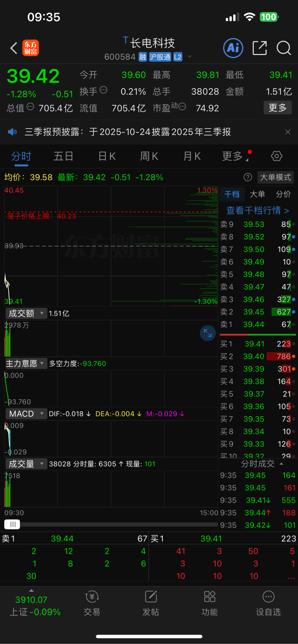Switch to 日K chart tab

[x=107, y=156]
